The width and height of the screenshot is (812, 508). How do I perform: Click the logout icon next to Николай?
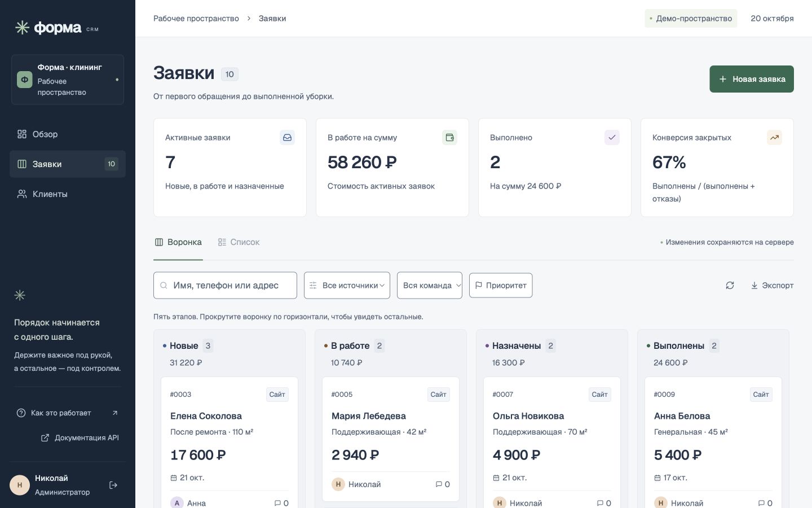point(113,485)
